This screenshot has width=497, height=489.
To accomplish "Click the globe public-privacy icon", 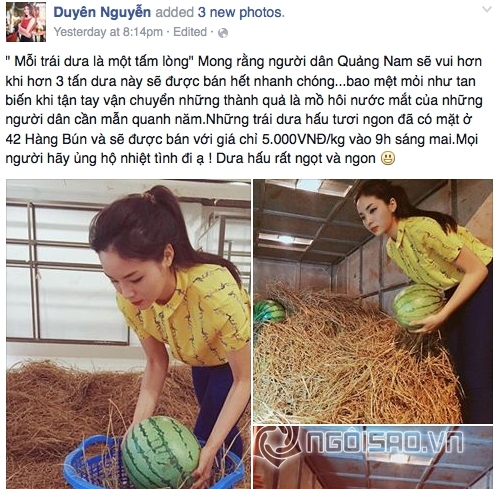I will point(223,33).
